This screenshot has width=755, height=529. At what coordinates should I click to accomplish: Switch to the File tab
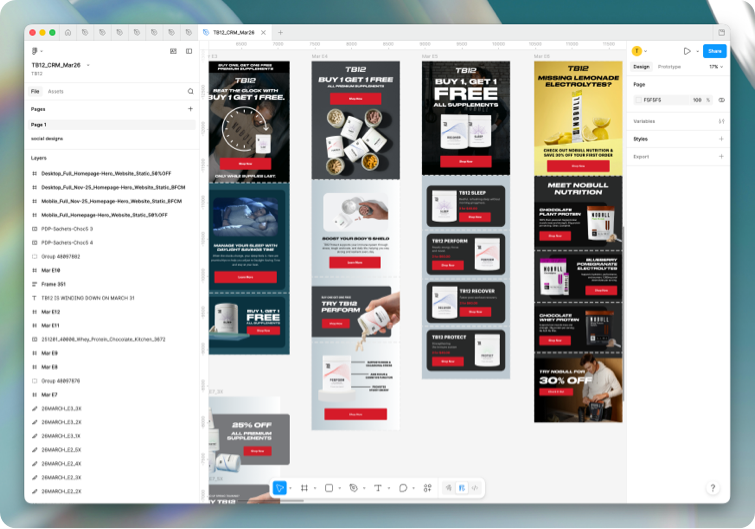(x=35, y=91)
